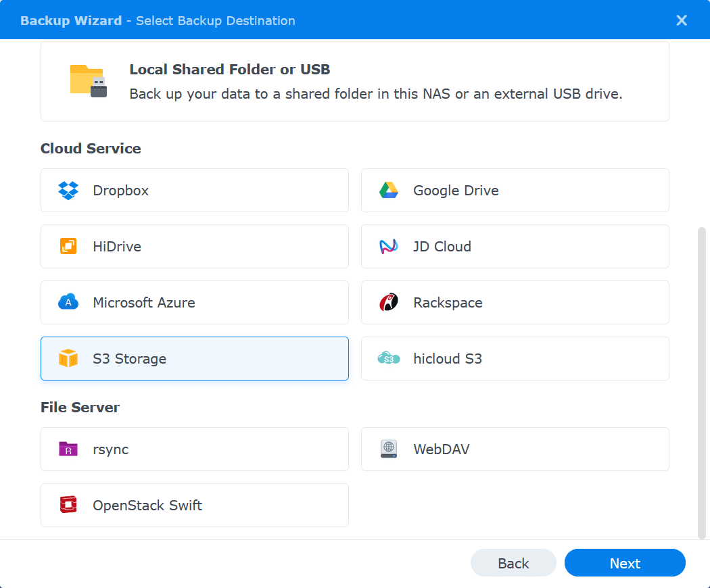Close the Backup Wizard
This screenshot has width=710, height=588.
(x=682, y=20)
